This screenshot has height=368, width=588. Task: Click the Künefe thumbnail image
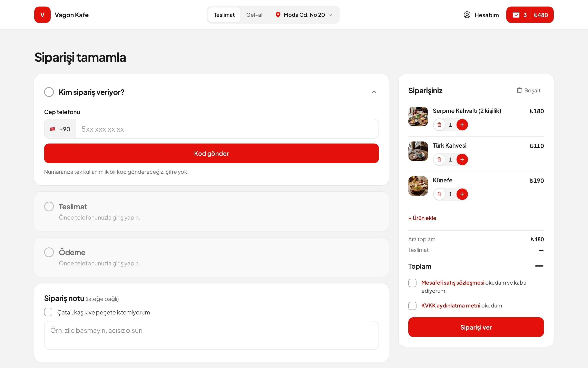418,186
